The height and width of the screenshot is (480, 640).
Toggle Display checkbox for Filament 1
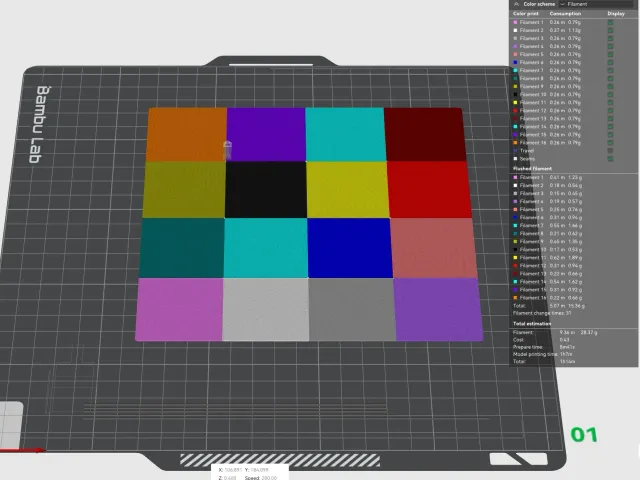pos(610,22)
